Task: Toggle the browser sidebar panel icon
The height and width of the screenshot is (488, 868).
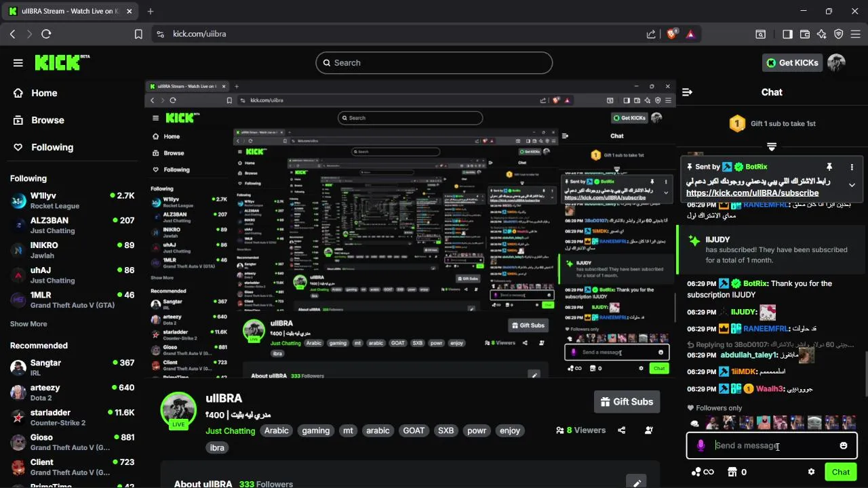Action: point(787,34)
